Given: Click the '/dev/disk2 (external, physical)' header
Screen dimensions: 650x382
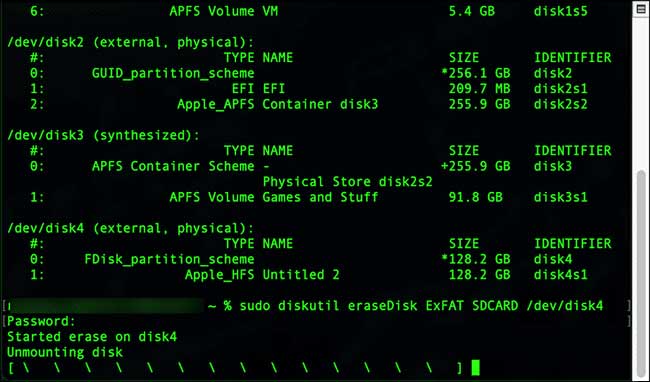Looking at the screenshot, I should coord(130,42).
